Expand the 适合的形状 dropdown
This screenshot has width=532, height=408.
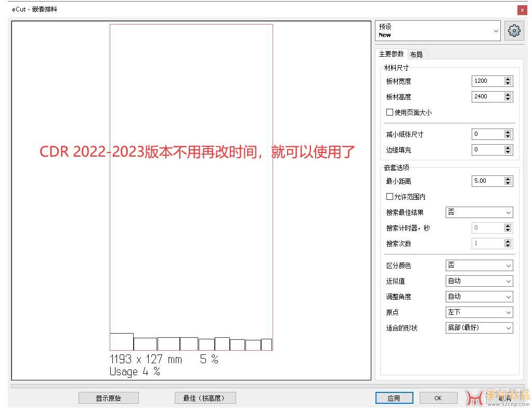point(479,328)
